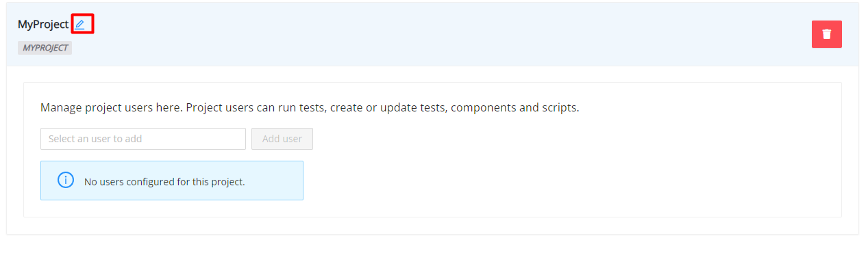
Task: Click the MyProject title text
Action: click(43, 25)
